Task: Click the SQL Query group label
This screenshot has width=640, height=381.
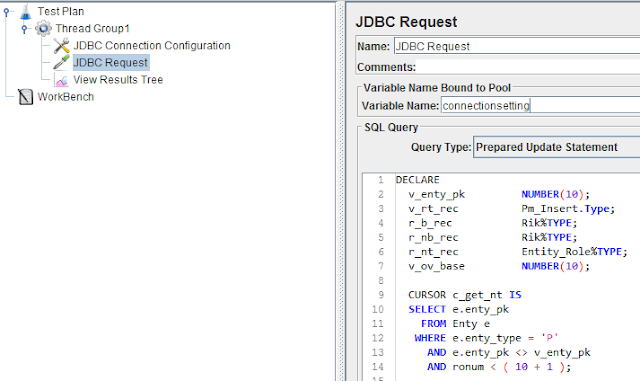Action: 391,127
